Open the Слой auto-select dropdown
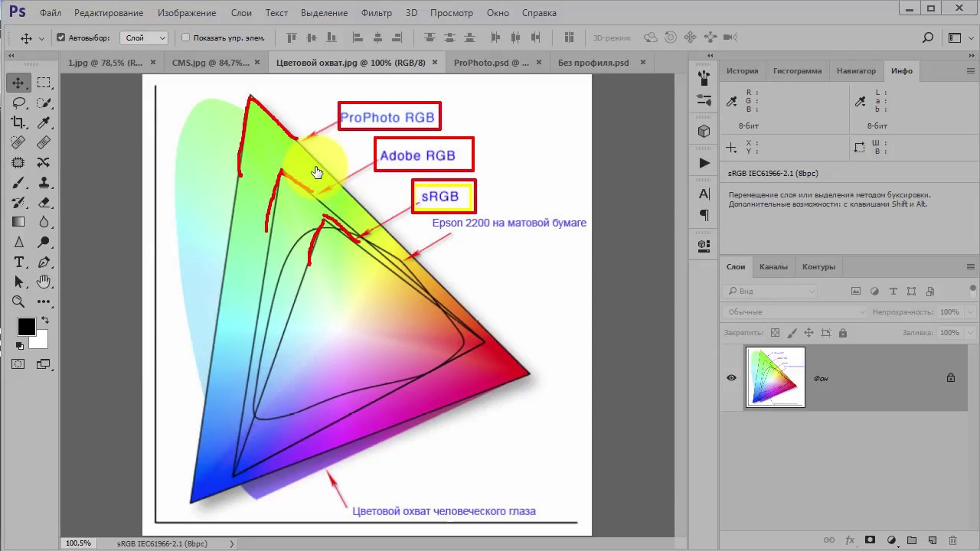The image size is (980, 551). [x=145, y=37]
